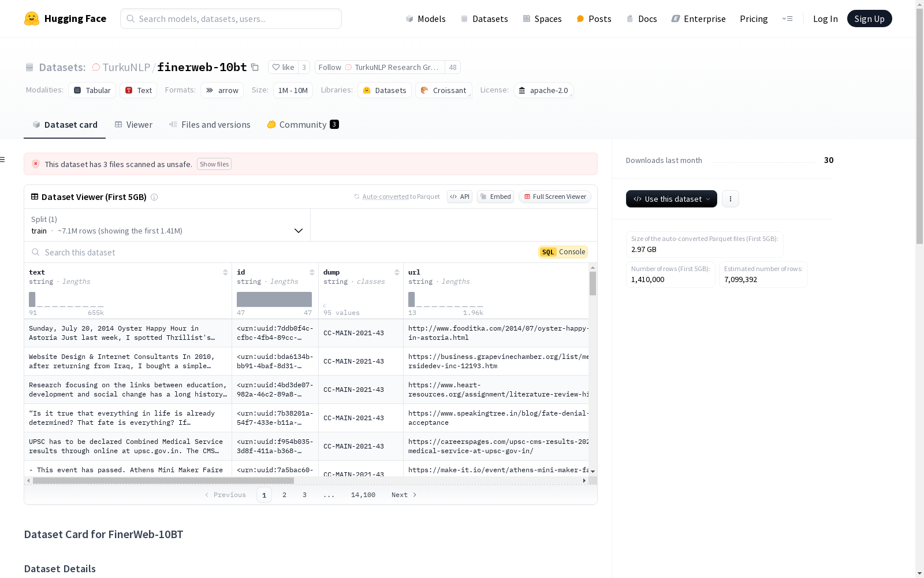Click the text column lengths histogram
This screenshot has height=578, width=924.
click(x=66, y=299)
